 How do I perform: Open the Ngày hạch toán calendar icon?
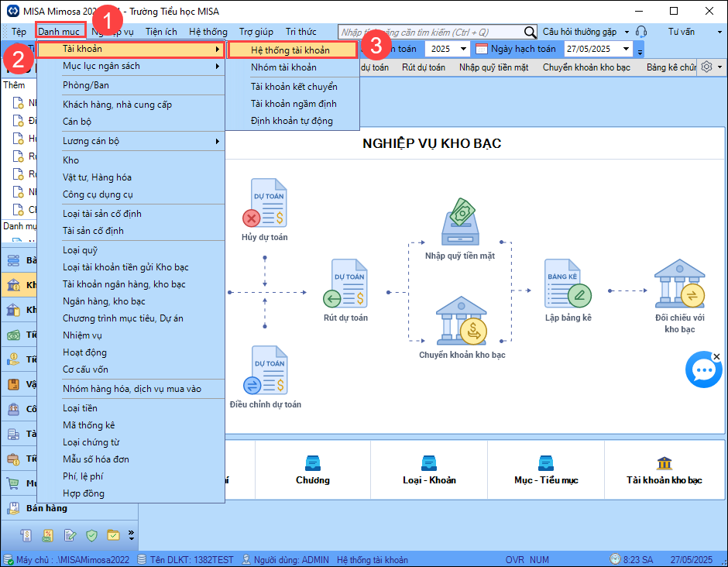pyautogui.click(x=482, y=49)
